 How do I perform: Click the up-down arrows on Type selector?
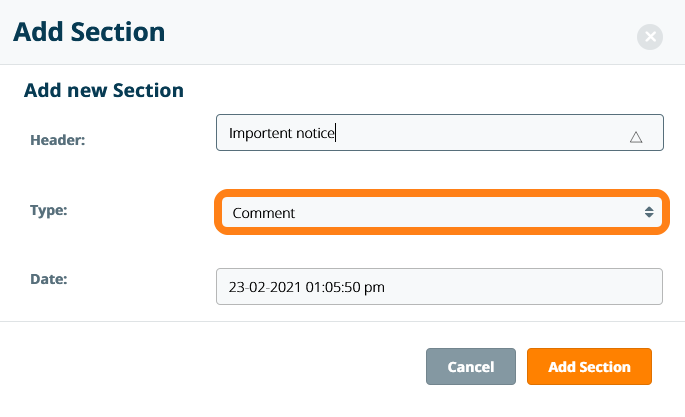pos(648,212)
